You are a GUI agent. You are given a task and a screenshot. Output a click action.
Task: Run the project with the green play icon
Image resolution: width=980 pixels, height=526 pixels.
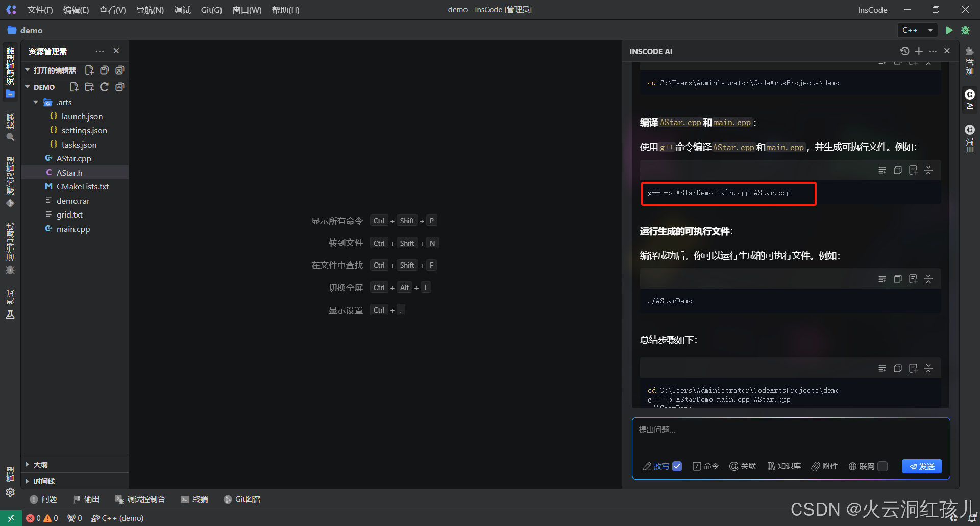[949, 30]
